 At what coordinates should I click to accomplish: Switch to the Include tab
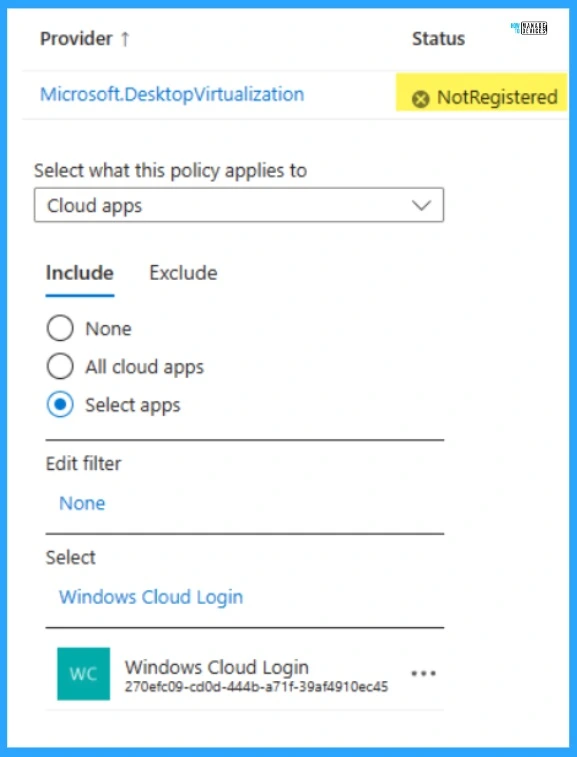point(80,273)
